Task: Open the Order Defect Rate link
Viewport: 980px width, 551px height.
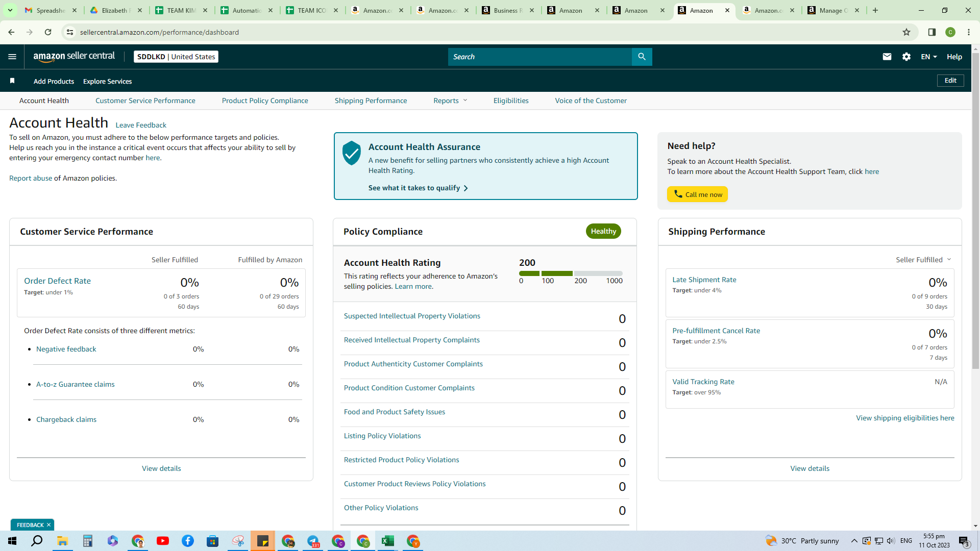Action: pyautogui.click(x=57, y=281)
